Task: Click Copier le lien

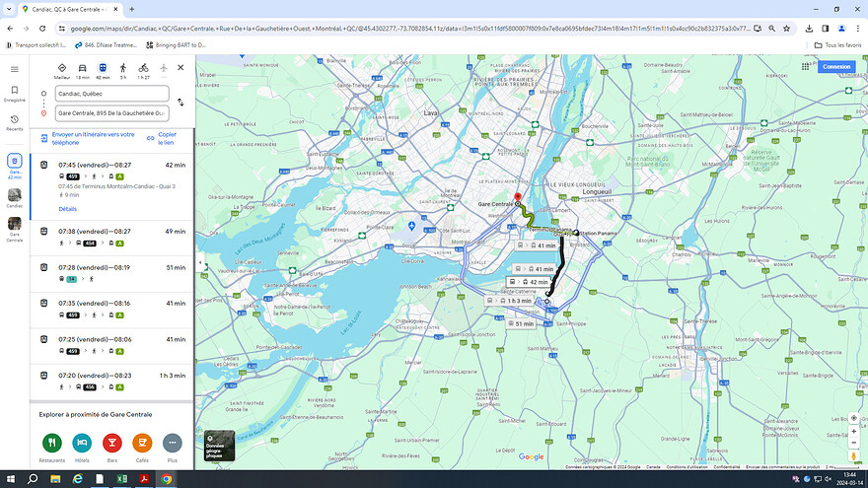Action: pos(162,138)
